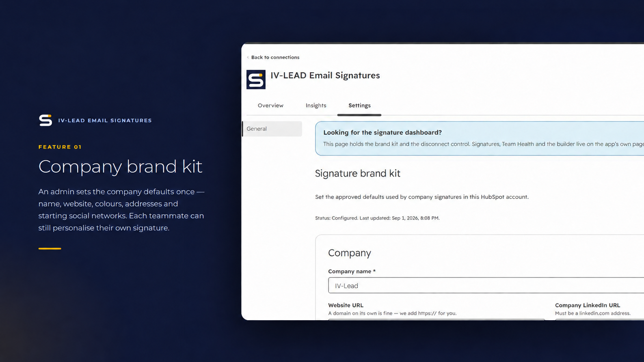Click into the Company name field

[x=486, y=285]
